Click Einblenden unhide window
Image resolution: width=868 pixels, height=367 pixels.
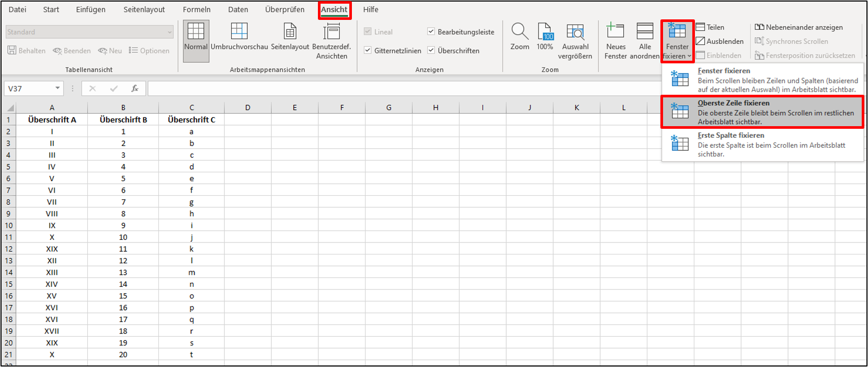(x=718, y=55)
